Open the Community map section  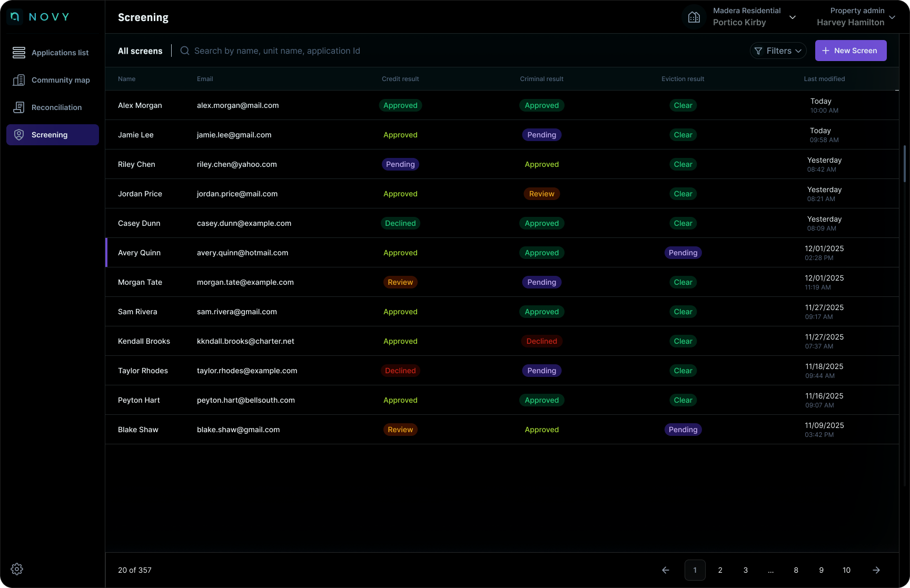coord(19,80)
